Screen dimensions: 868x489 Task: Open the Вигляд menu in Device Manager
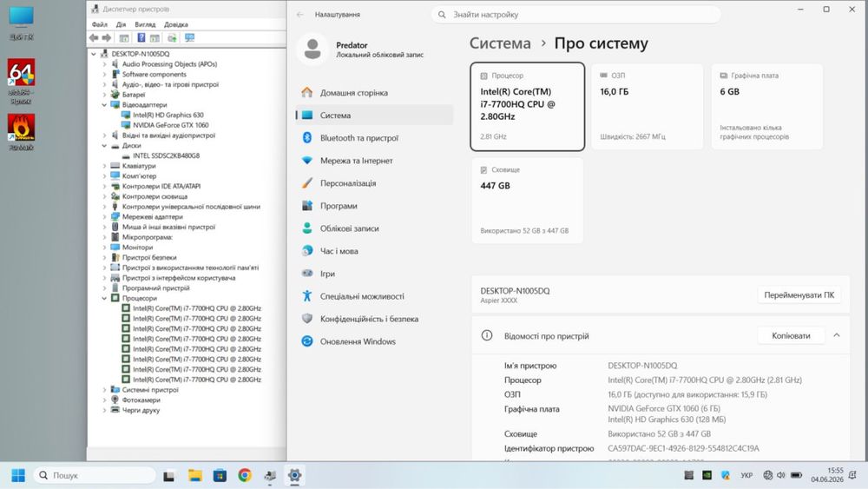coord(145,24)
